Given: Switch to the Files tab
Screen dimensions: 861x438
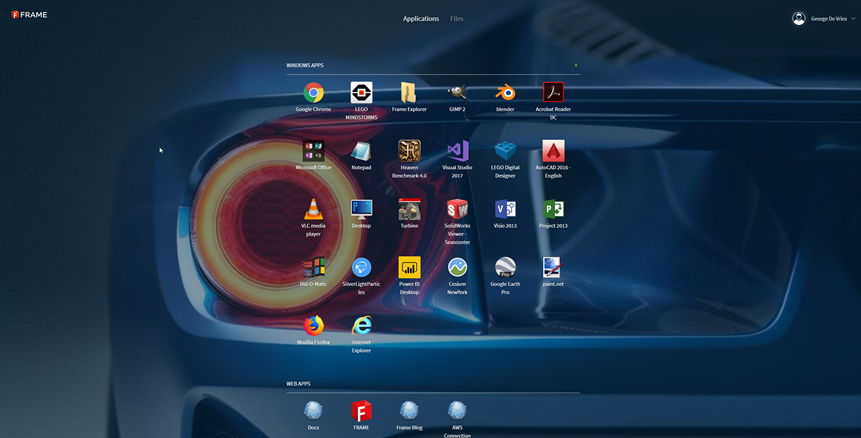Looking at the screenshot, I should click(457, 19).
